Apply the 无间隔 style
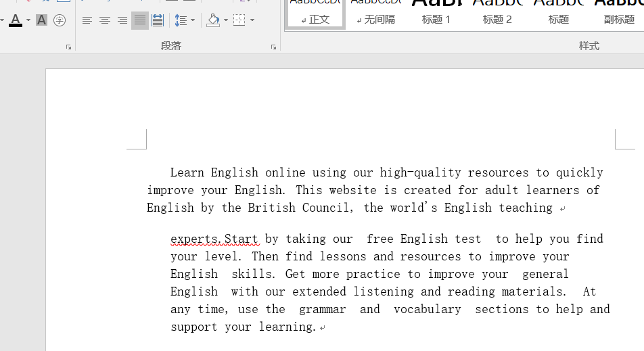The width and height of the screenshot is (644, 351). pyautogui.click(x=376, y=15)
